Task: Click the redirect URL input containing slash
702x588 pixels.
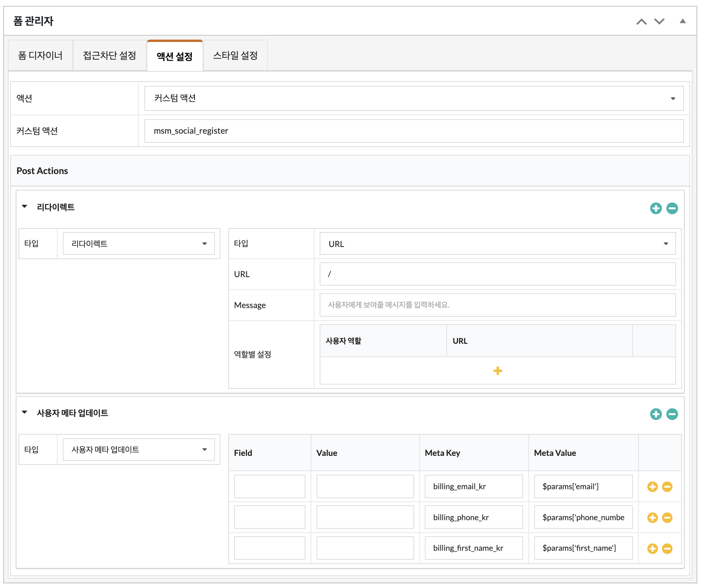Action: click(498, 274)
